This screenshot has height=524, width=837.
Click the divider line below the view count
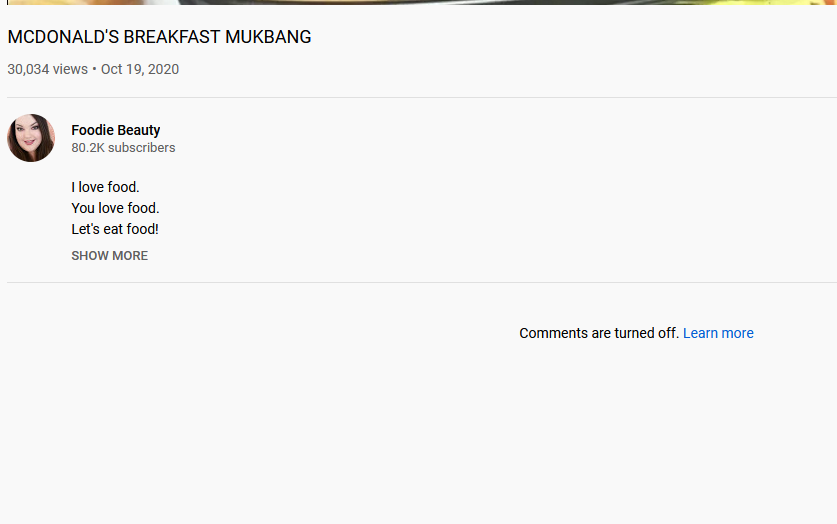[422, 98]
